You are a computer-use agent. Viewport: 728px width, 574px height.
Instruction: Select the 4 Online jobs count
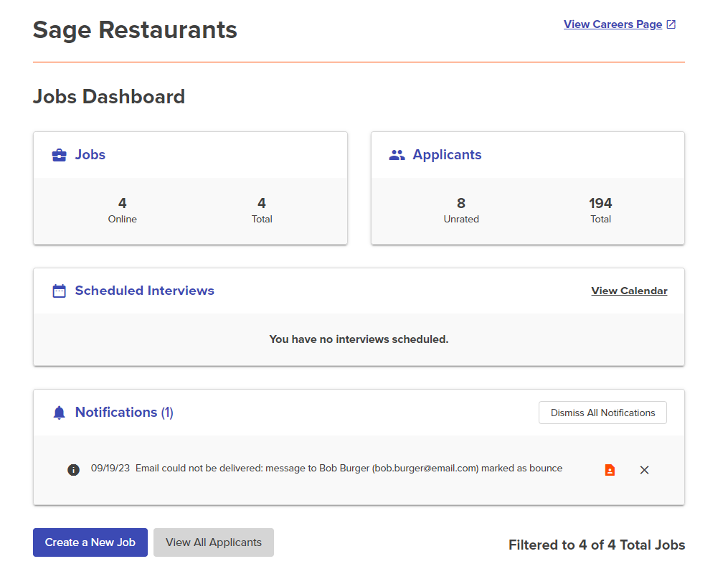[123, 204]
